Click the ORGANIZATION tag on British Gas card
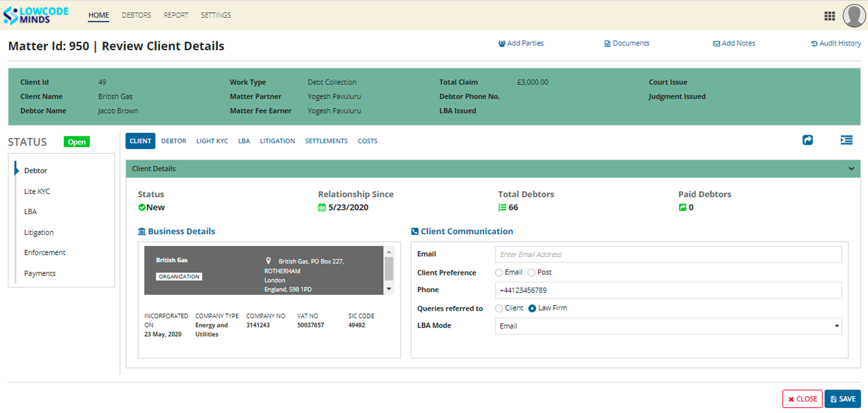Screen dimensions: 868x413 point(179,277)
